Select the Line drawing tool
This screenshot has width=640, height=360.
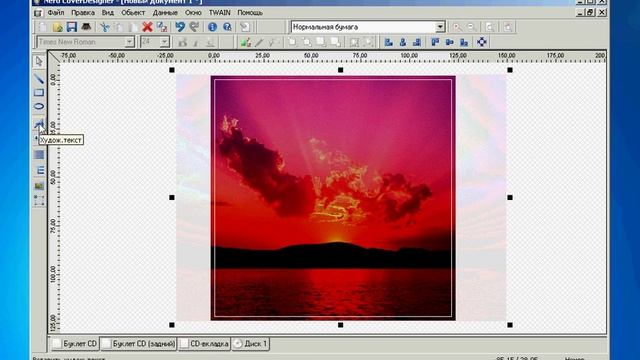[x=39, y=78]
